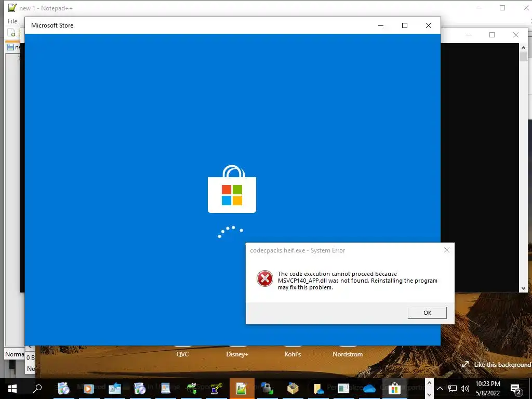The height and width of the screenshot is (399, 532).
Task: Open taskbar Search magnifier
Action: click(x=37, y=389)
